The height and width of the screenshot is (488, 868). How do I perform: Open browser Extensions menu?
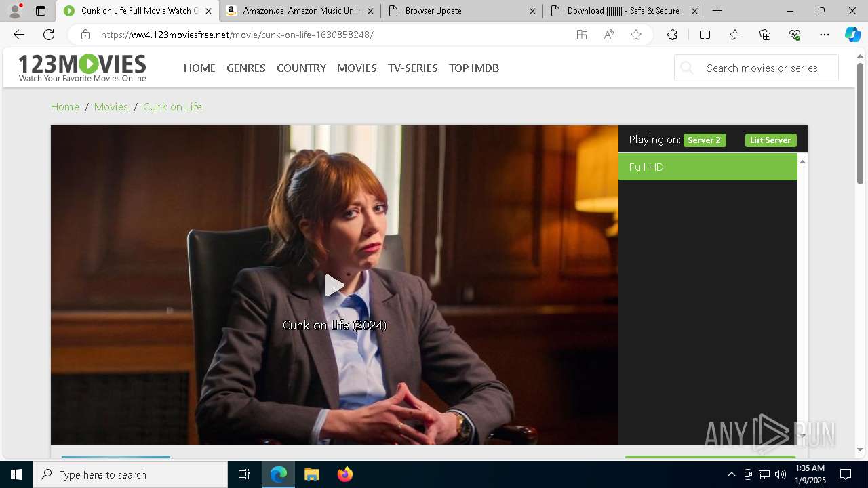point(672,35)
